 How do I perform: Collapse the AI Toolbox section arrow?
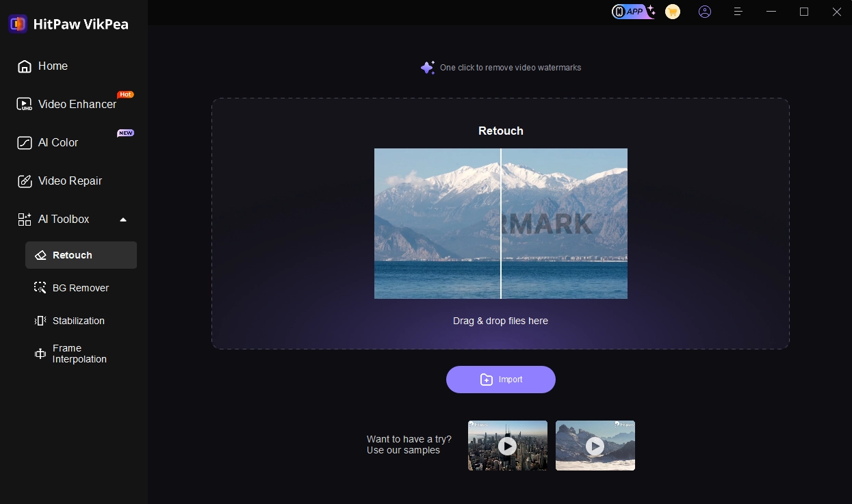tap(123, 220)
